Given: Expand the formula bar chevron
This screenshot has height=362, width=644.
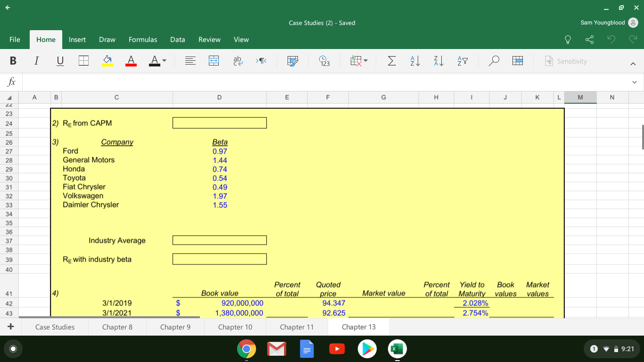Looking at the screenshot, I should [635, 82].
